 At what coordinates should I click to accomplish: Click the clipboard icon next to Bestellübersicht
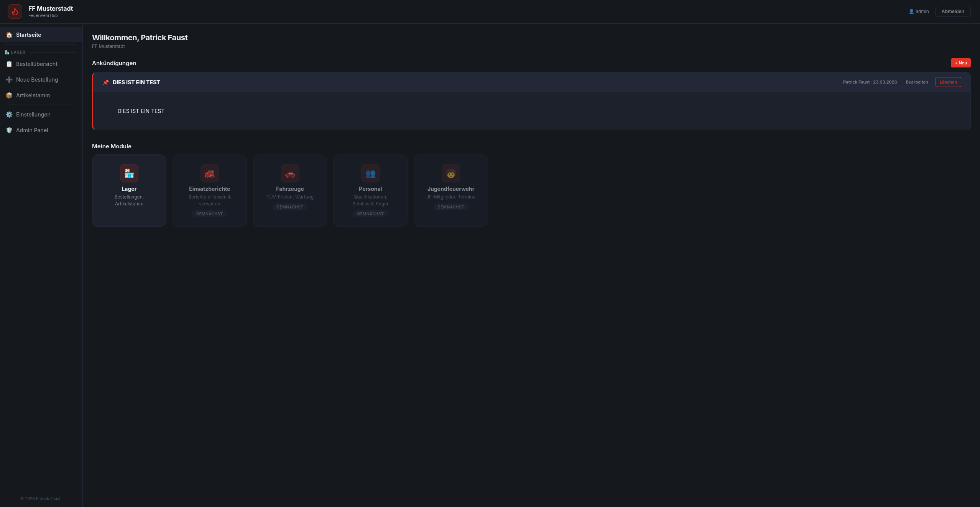(x=9, y=64)
